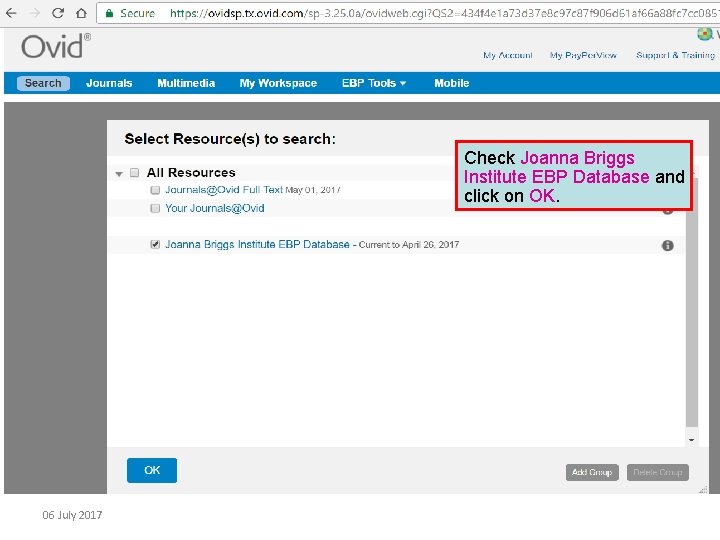Image resolution: width=720 pixels, height=540 pixels.
Task: Open info icon for Joanna Briggs Database
Action: (x=667, y=246)
